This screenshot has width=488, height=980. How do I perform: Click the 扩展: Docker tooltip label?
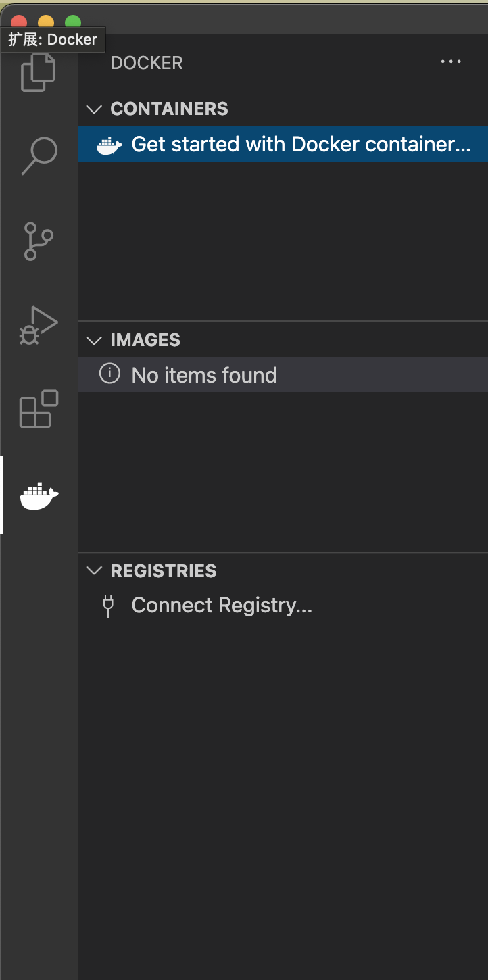coord(53,39)
